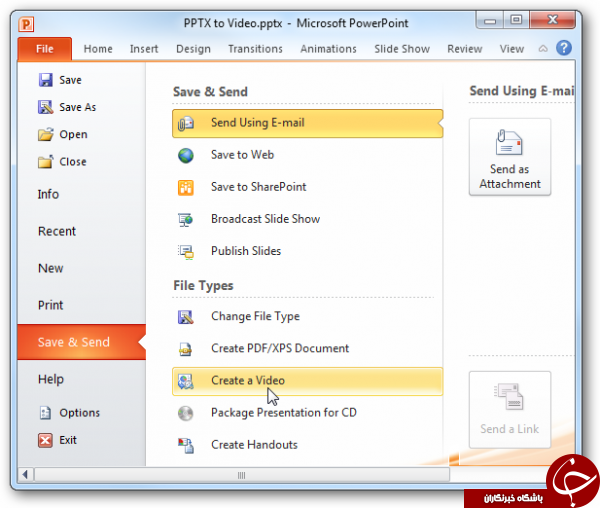Click the Create a Video icon
Image resolution: width=600 pixels, height=508 pixels.
[186, 381]
